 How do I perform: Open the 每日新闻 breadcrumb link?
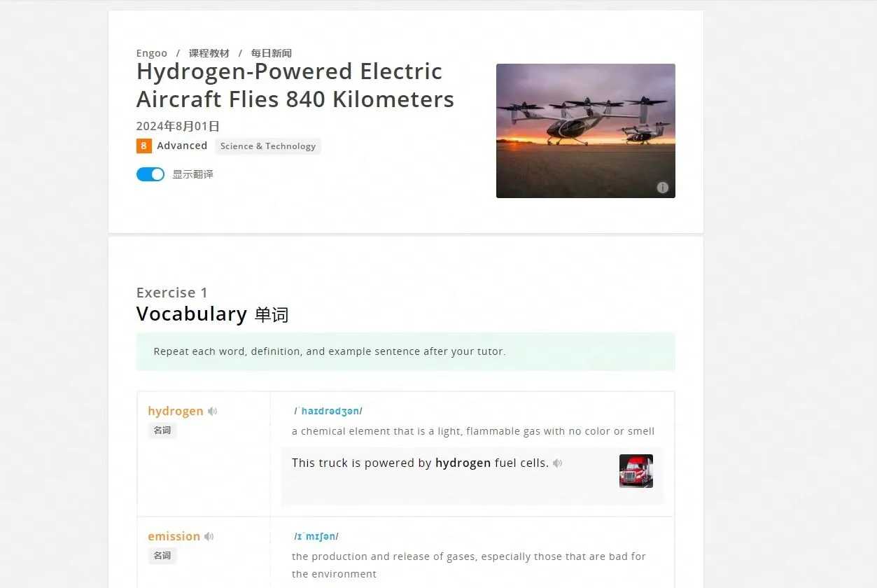point(272,53)
